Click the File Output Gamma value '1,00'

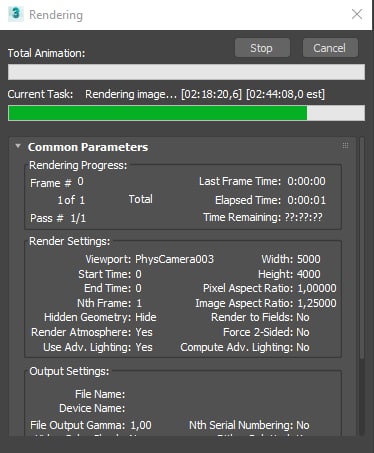(141, 425)
